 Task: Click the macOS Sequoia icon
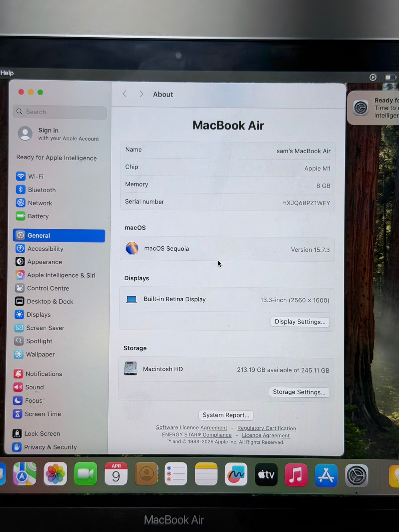click(x=132, y=248)
